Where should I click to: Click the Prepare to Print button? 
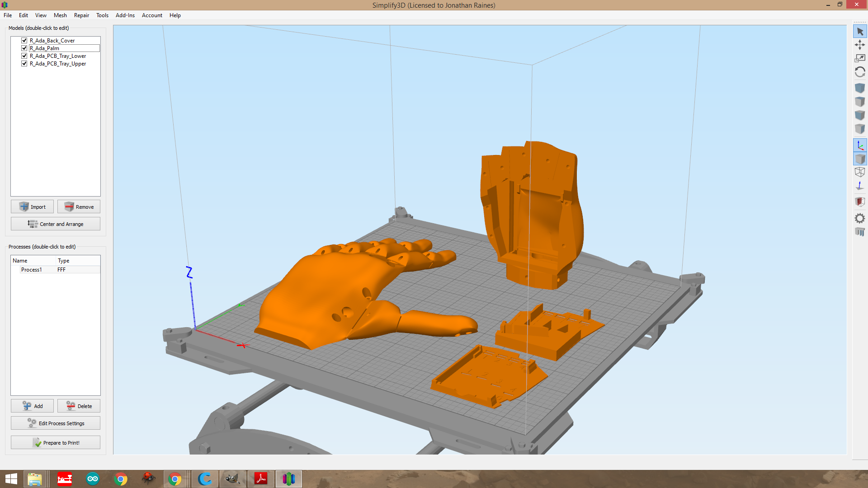[55, 442]
